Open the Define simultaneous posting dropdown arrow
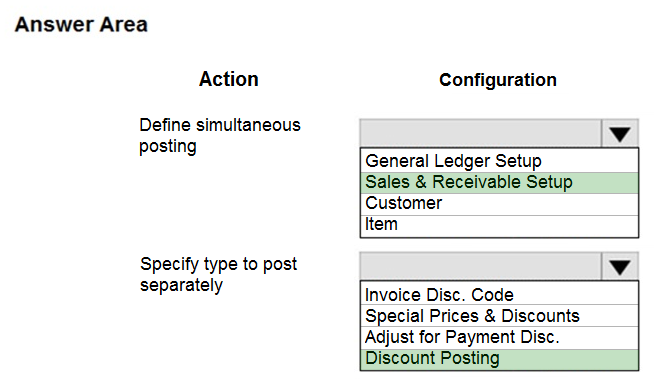This screenshot has height=384, width=654. tap(619, 134)
